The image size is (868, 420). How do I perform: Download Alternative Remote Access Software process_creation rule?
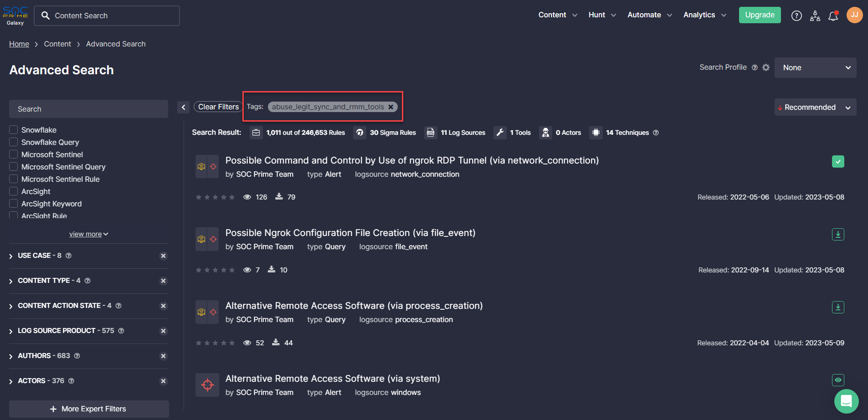pos(838,307)
